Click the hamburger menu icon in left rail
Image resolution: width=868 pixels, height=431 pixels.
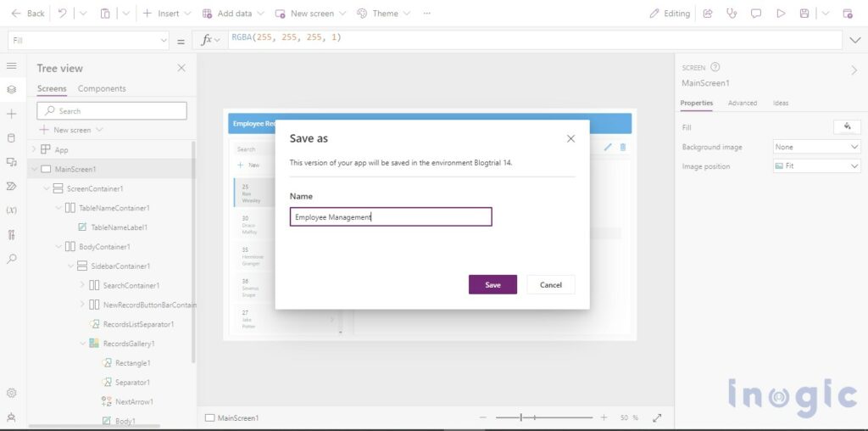[x=11, y=66]
